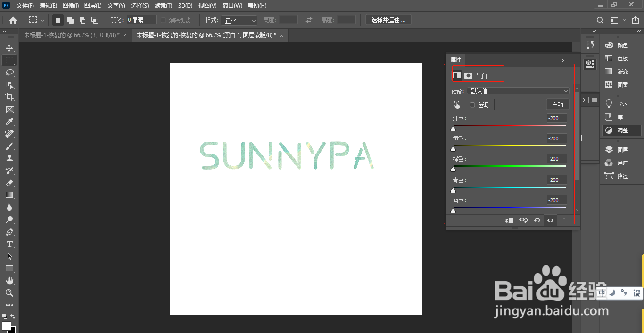
Task: Select the Brush tool
Action: point(9,146)
